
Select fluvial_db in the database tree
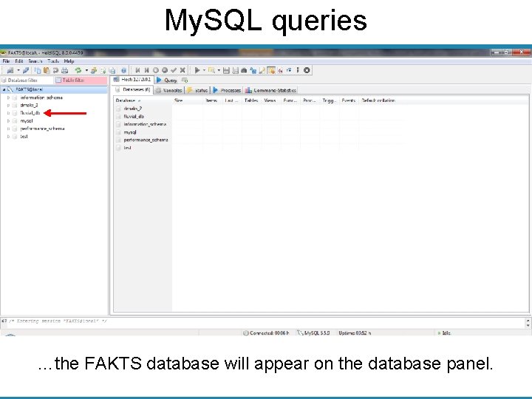[30, 113]
